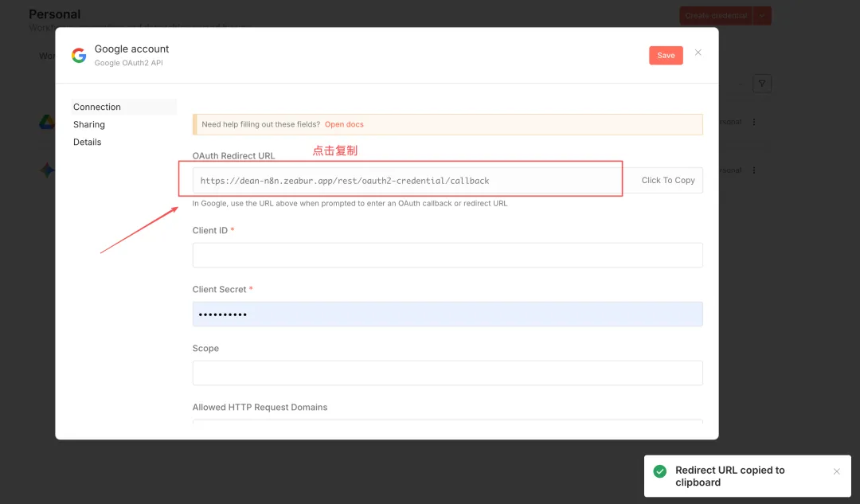Expand the Create credential dropdown arrow

(762, 16)
